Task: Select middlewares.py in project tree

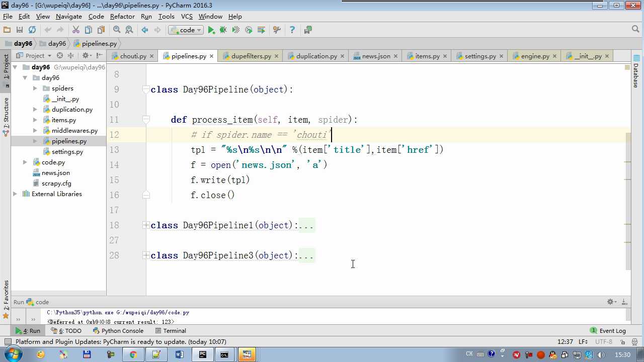Action: point(74,131)
